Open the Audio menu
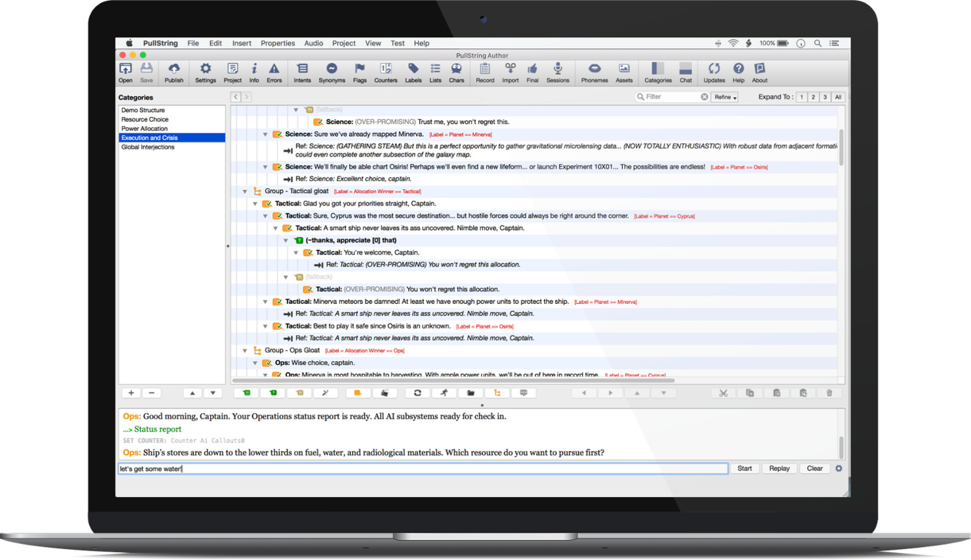Viewport: 971px width, 560px height. pos(314,43)
